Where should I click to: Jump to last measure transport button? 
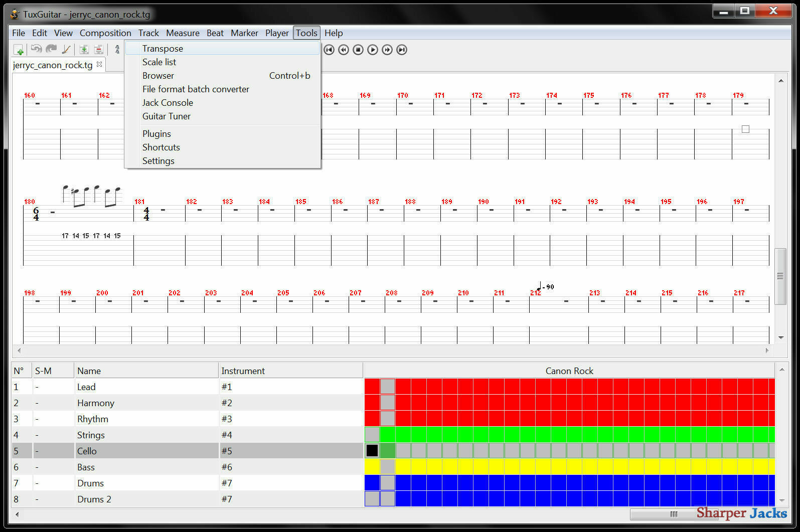(402, 50)
